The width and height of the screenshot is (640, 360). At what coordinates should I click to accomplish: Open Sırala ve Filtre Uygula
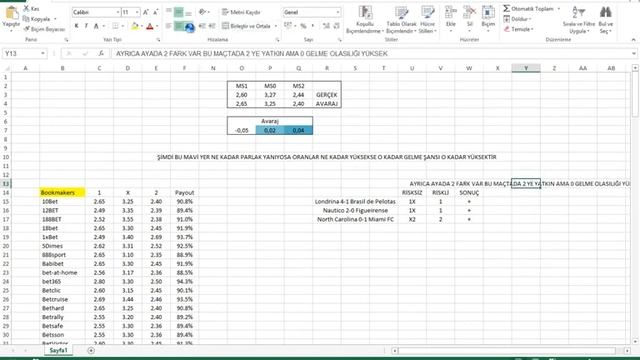pyautogui.click(x=579, y=19)
